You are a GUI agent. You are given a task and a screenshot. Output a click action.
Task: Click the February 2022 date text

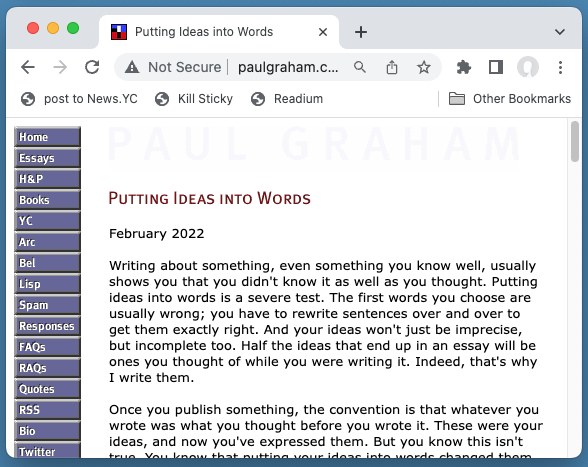157,234
